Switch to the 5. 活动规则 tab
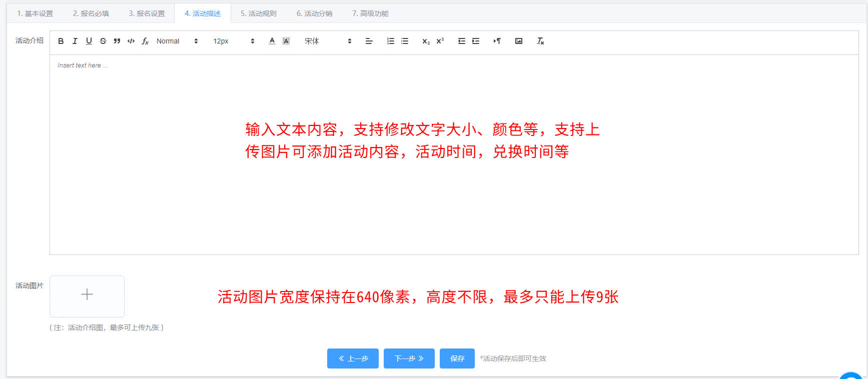 click(x=259, y=13)
